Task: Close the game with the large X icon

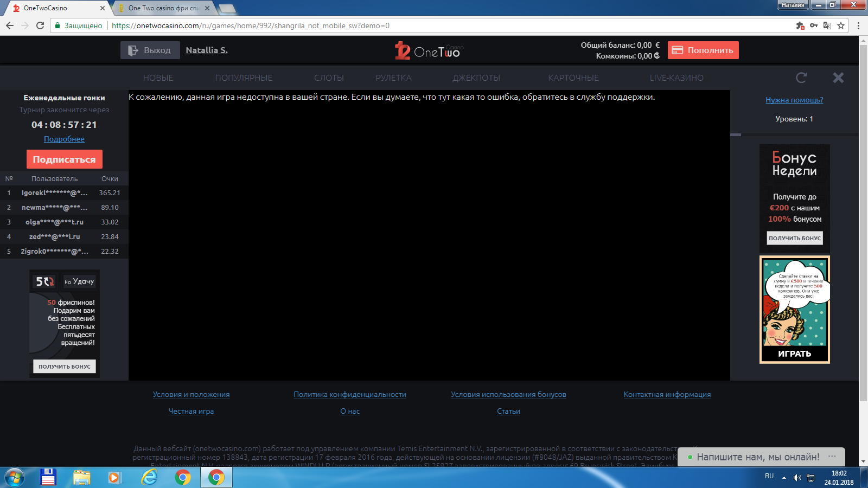Action: coord(838,78)
